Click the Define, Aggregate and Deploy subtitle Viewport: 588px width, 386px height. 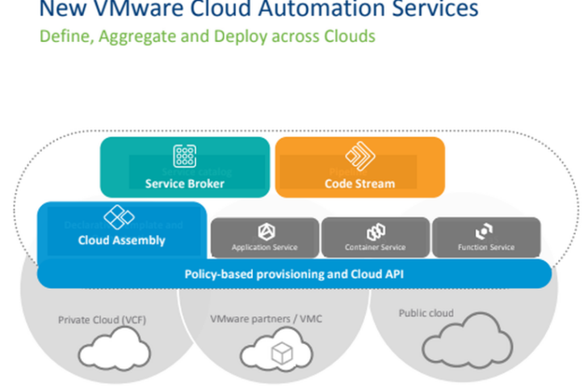[208, 36]
